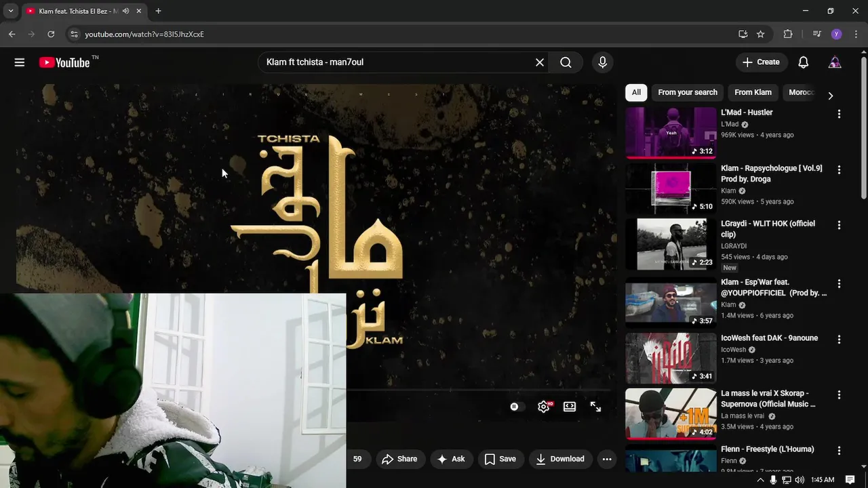Bookmark this tab with the star

pos(761,34)
